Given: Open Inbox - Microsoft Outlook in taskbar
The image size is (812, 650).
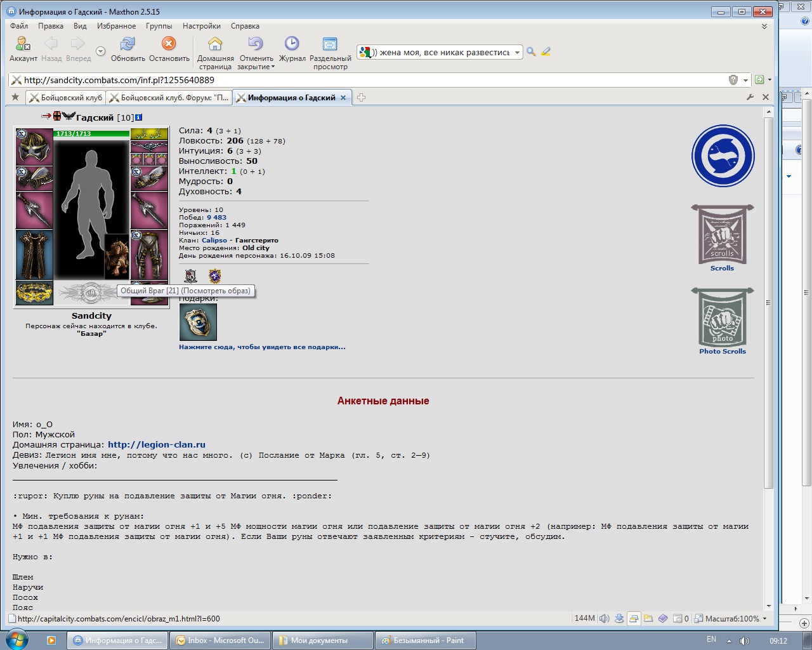Looking at the screenshot, I should (220, 640).
